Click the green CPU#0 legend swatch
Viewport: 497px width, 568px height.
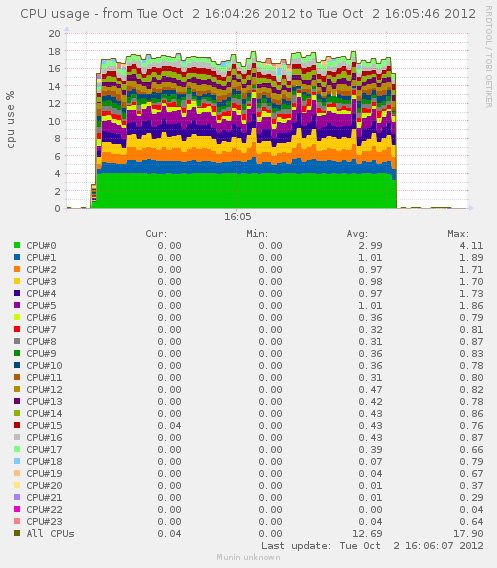tap(17, 245)
